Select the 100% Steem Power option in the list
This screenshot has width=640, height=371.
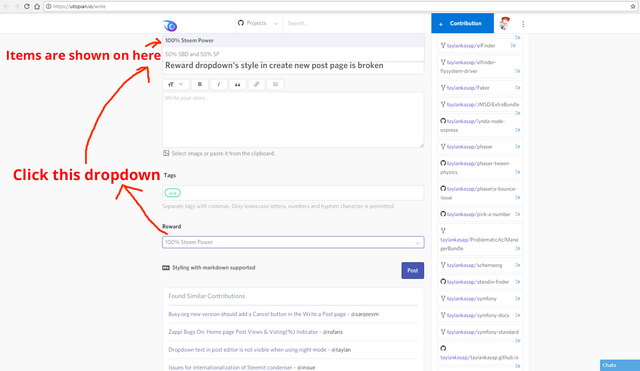pyautogui.click(x=293, y=40)
